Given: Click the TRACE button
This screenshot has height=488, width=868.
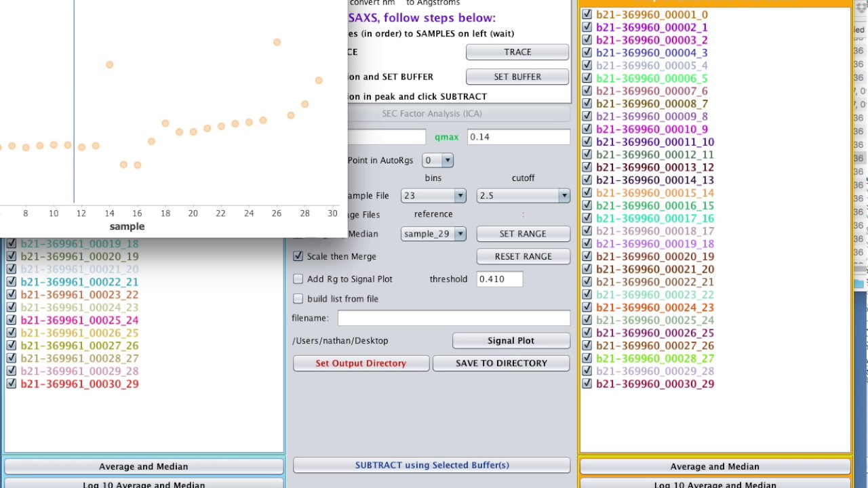Looking at the screenshot, I should [517, 52].
